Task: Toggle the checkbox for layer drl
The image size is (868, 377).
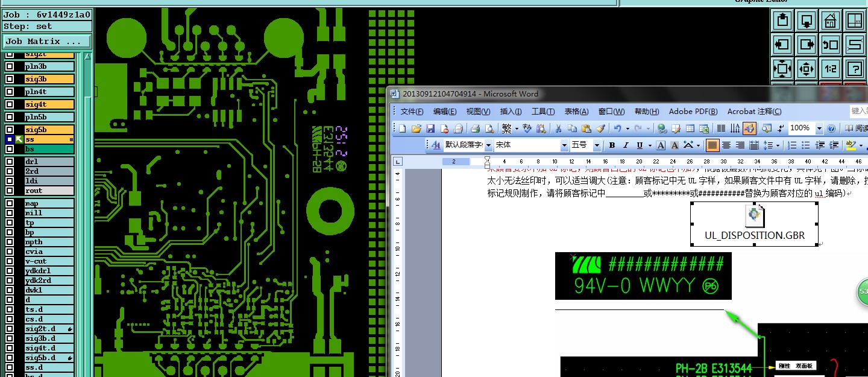Action: (x=10, y=162)
